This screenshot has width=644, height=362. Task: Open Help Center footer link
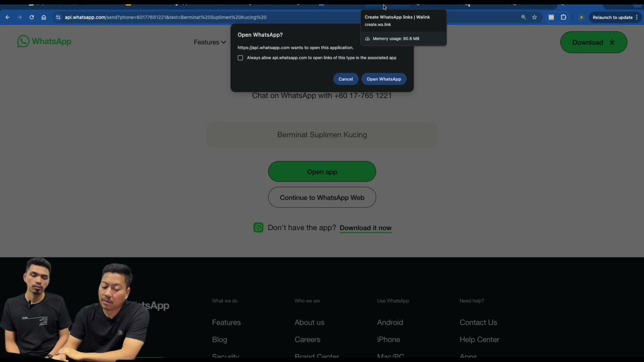click(479, 340)
